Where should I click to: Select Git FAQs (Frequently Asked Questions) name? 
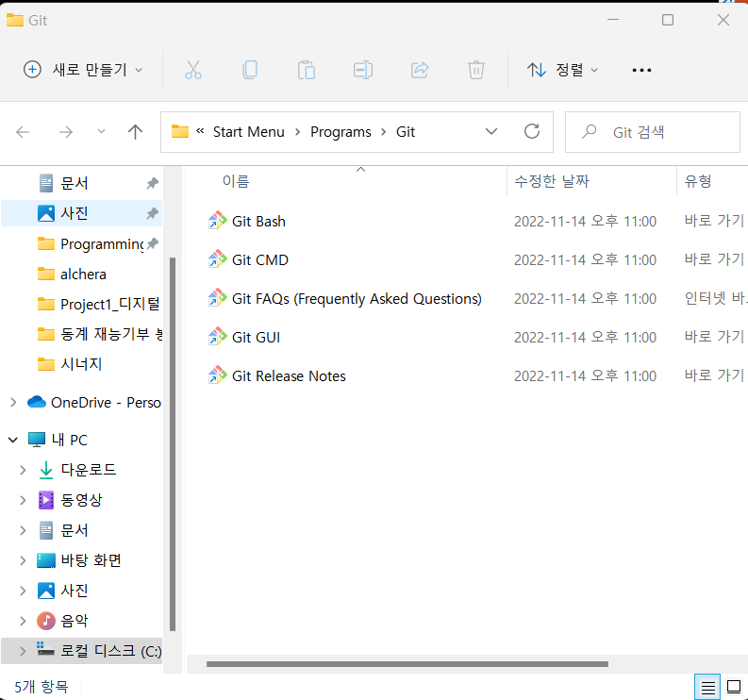tap(357, 299)
